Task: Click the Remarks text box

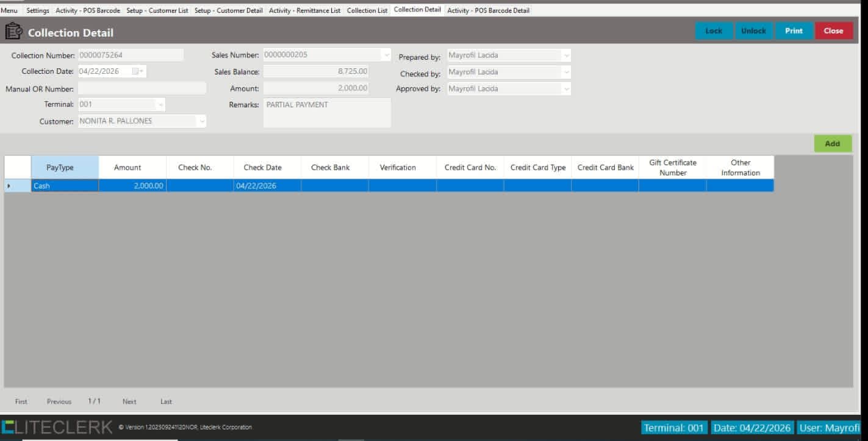Action: (327, 113)
